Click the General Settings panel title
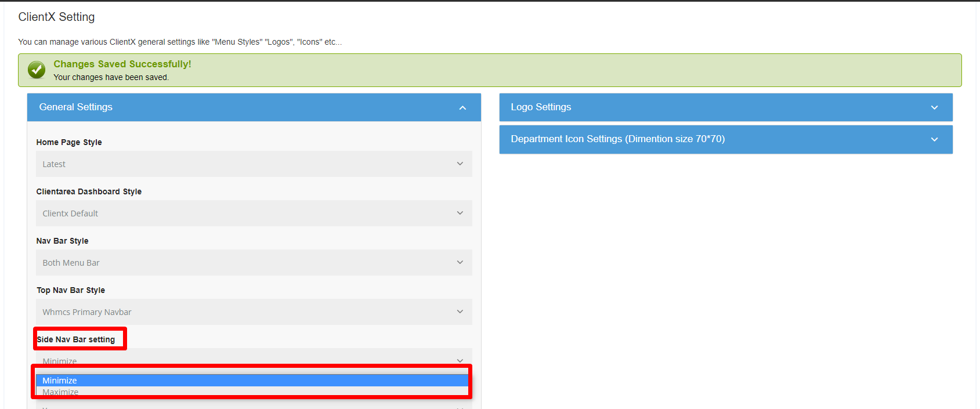Viewport: 980px width, 409px height. [x=76, y=107]
